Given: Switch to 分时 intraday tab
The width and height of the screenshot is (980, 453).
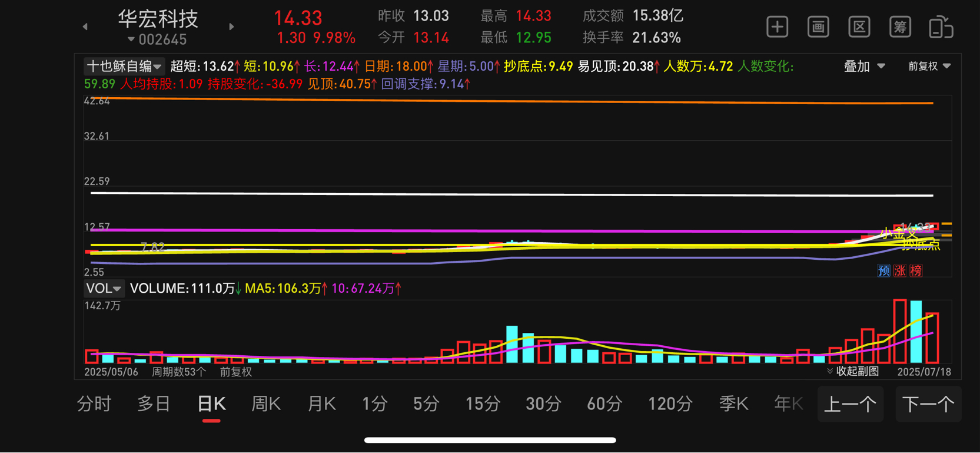Looking at the screenshot, I should [94, 404].
